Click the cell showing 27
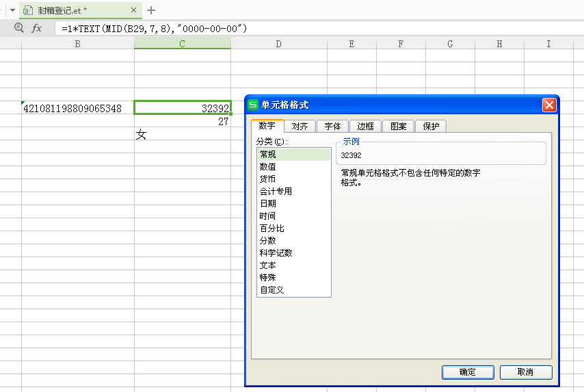Image resolution: width=584 pixels, height=392 pixels. pos(183,121)
